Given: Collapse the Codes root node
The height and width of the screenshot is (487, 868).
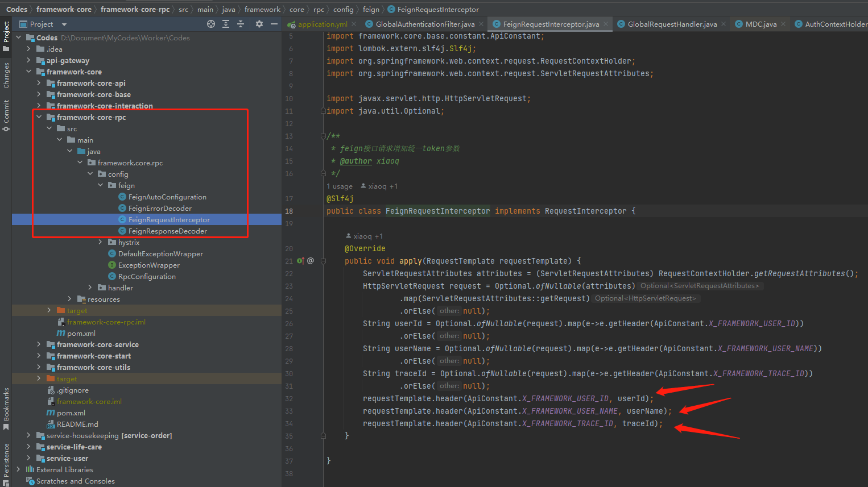Looking at the screenshot, I should (x=19, y=38).
